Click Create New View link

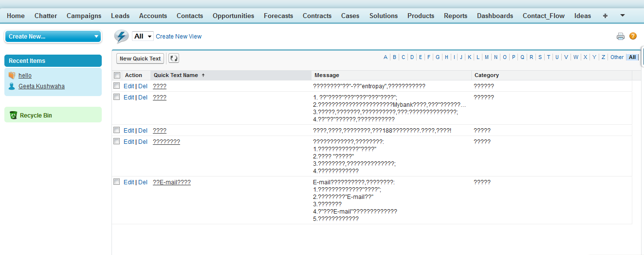point(179,37)
